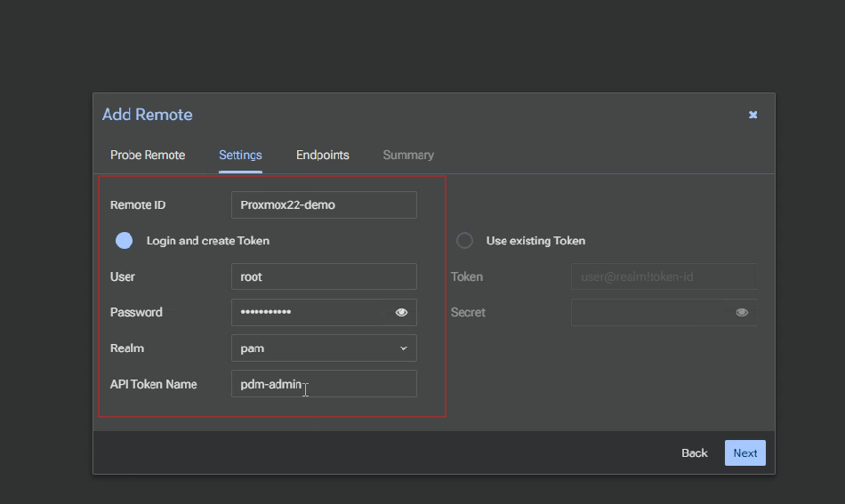The width and height of the screenshot is (845, 504).
Task: Click into the User field containing root
Action: coord(324,276)
